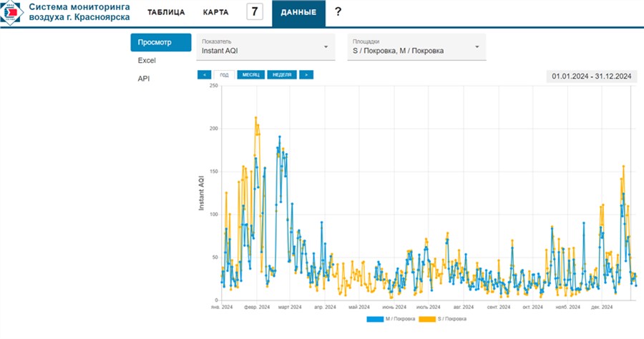Toggle S / Покровка orange legend series
Viewport: 644px width, 339px height.
(x=442, y=318)
